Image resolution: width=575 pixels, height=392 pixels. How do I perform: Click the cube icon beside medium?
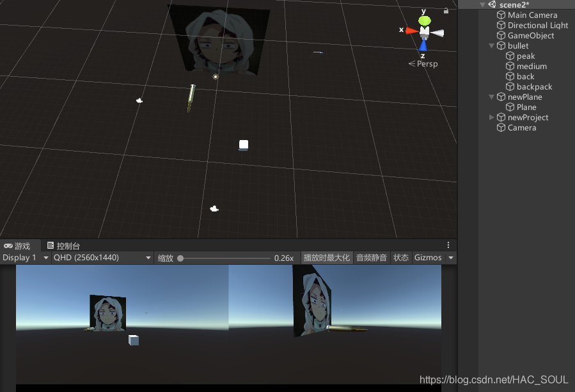[x=510, y=67]
